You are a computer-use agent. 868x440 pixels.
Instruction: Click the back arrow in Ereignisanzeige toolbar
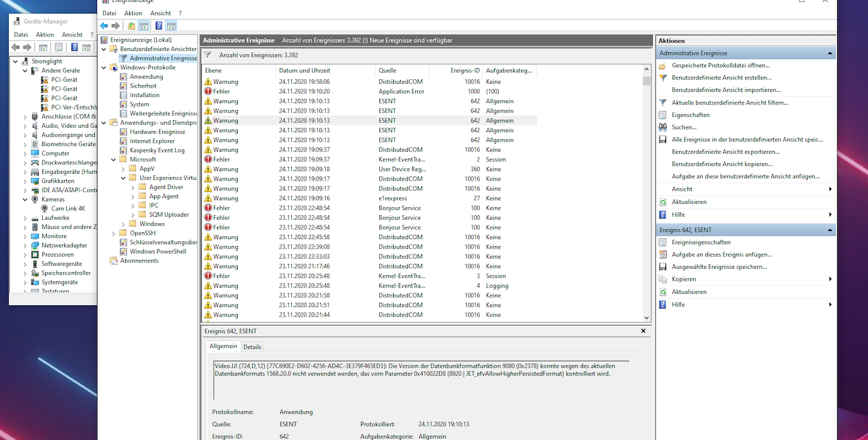104,26
